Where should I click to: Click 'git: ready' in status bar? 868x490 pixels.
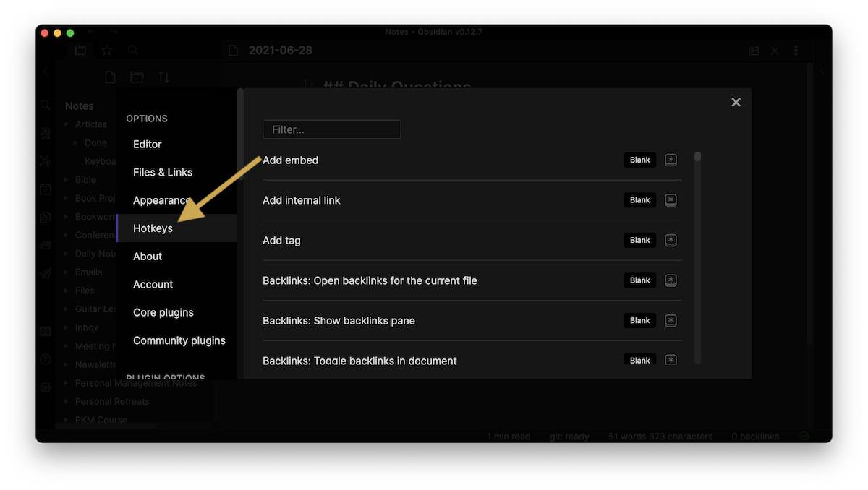[568, 437]
